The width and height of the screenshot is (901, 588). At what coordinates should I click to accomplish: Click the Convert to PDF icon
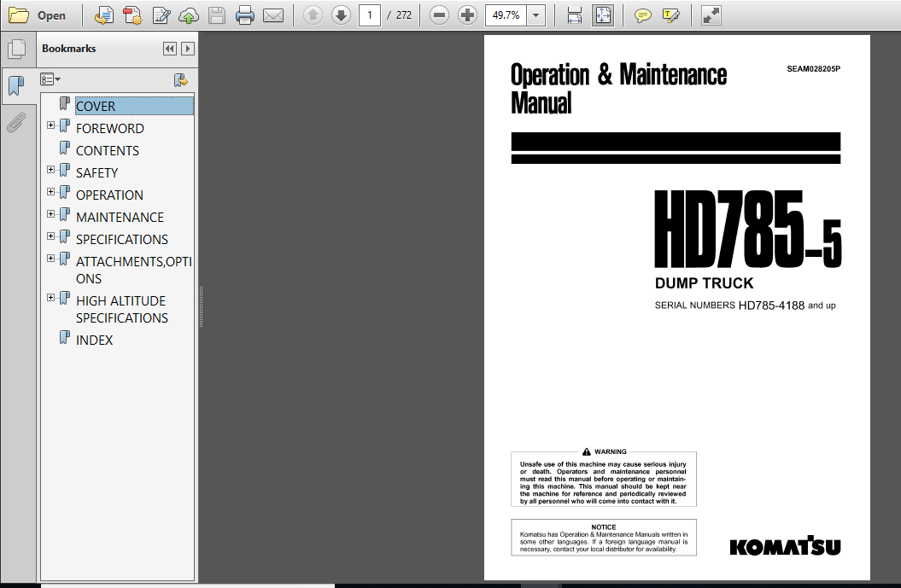tap(132, 15)
